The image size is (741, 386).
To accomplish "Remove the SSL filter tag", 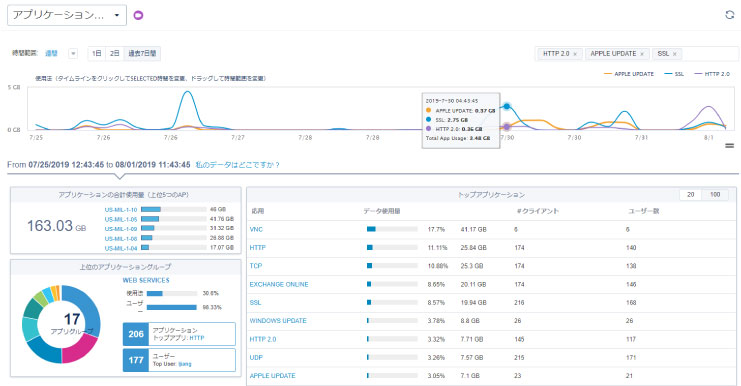I will [x=675, y=54].
